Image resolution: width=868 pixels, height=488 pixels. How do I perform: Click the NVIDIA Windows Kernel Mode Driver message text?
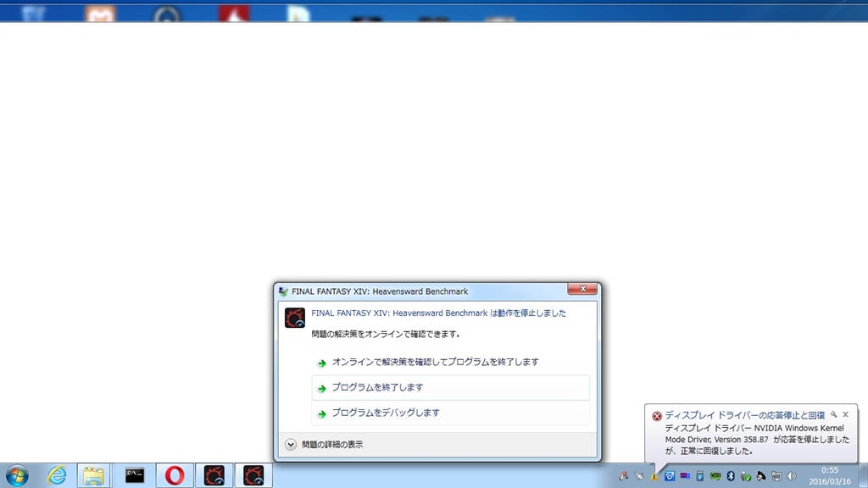(x=757, y=440)
